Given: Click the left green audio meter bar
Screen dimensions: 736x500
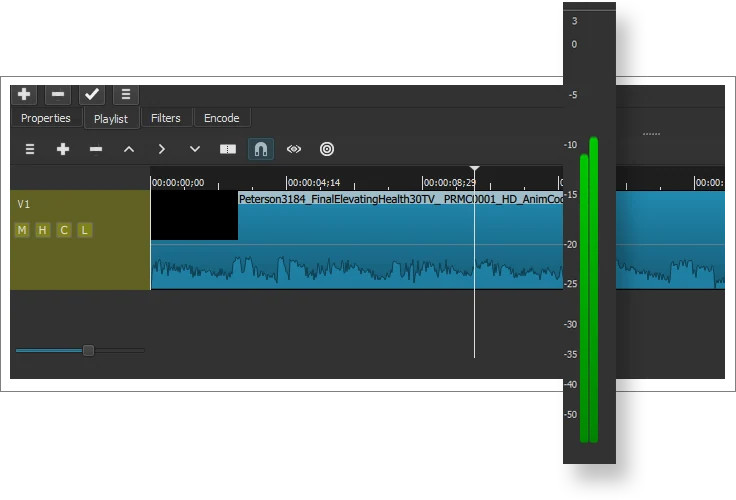Looking at the screenshot, I should pos(584,298).
